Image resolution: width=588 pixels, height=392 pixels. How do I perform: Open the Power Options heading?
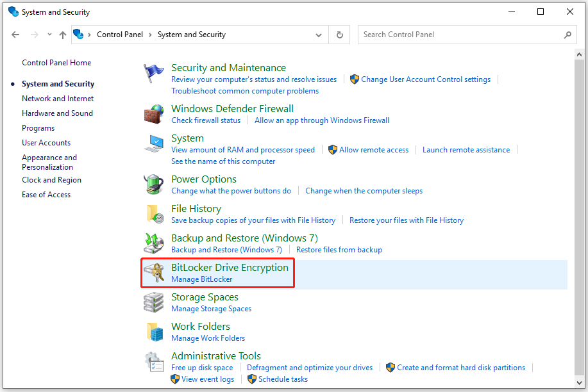(x=204, y=179)
